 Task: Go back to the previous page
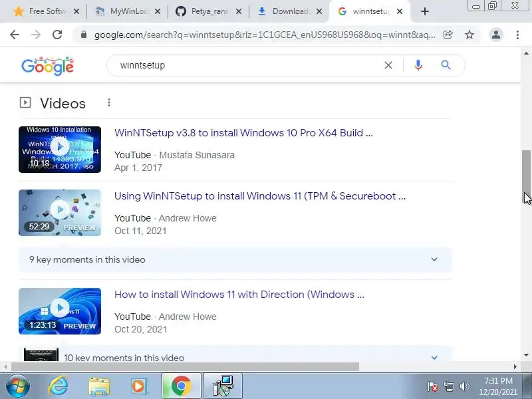coord(15,35)
